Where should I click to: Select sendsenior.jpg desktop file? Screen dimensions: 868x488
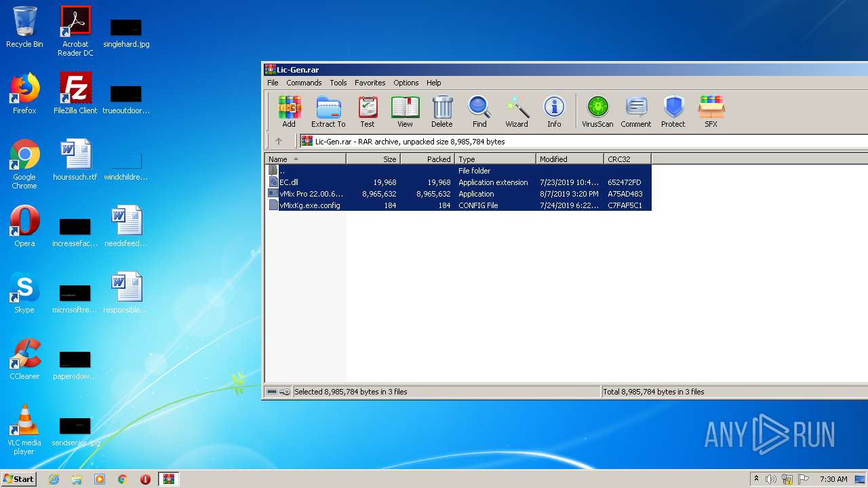click(75, 431)
